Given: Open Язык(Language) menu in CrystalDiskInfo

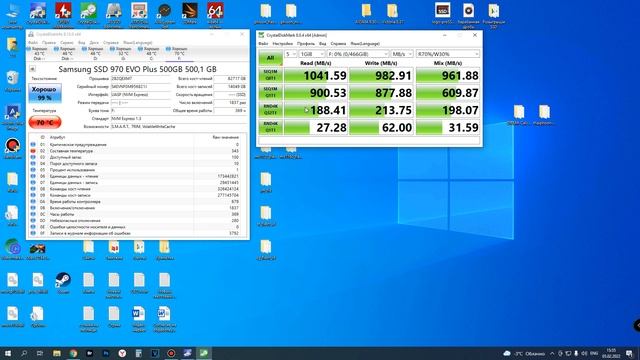Looking at the screenshot, I should tap(138, 42).
